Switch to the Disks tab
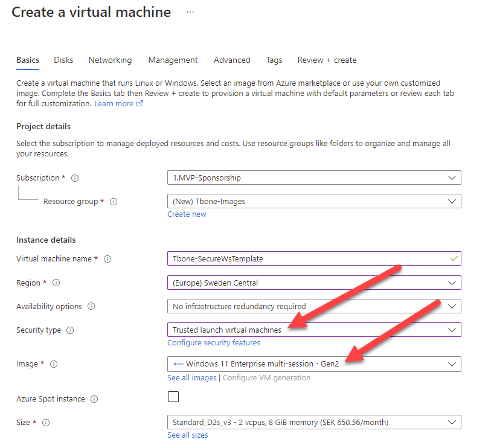494x448 pixels. point(63,60)
